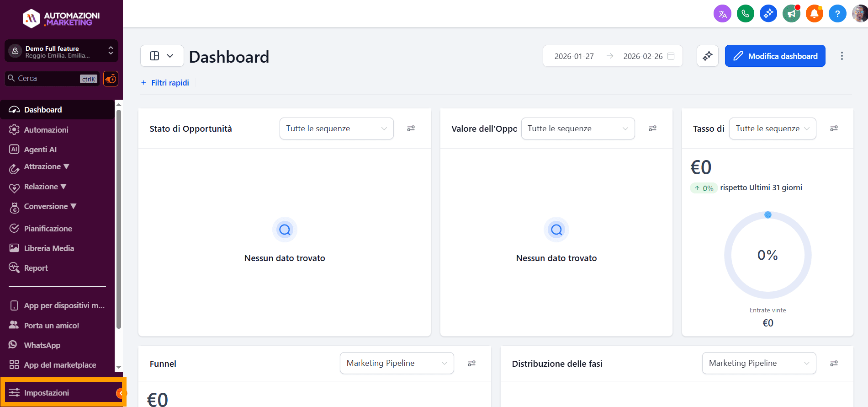Click the language translation icon

tap(722, 14)
